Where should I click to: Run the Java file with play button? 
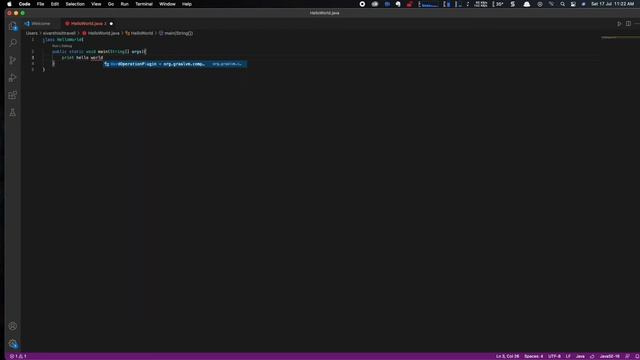coord(619,24)
